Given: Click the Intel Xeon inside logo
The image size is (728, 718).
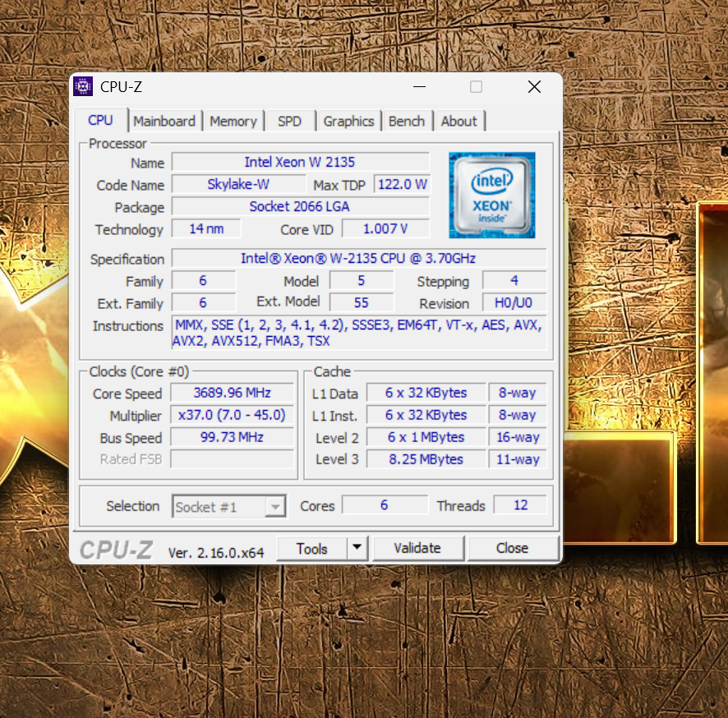Looking at the screenshot, I should click(x=492, y=195).
